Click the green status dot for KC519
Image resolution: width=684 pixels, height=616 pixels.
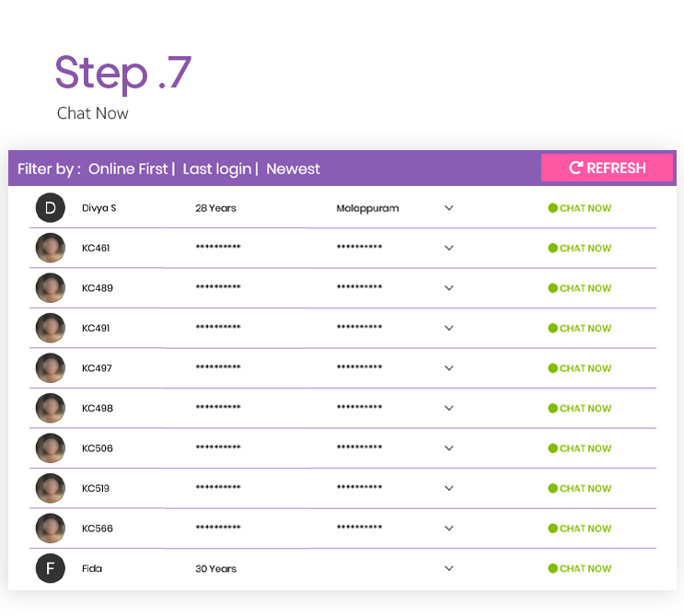point(552,488)
